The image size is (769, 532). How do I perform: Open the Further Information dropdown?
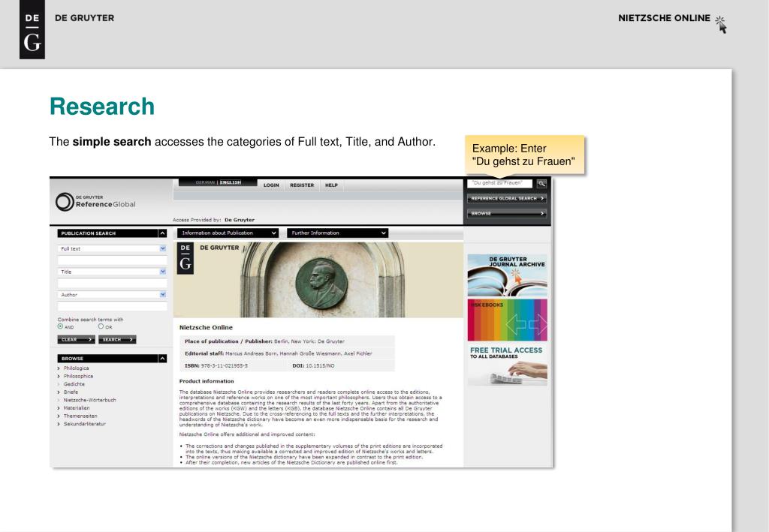[337, 233]
